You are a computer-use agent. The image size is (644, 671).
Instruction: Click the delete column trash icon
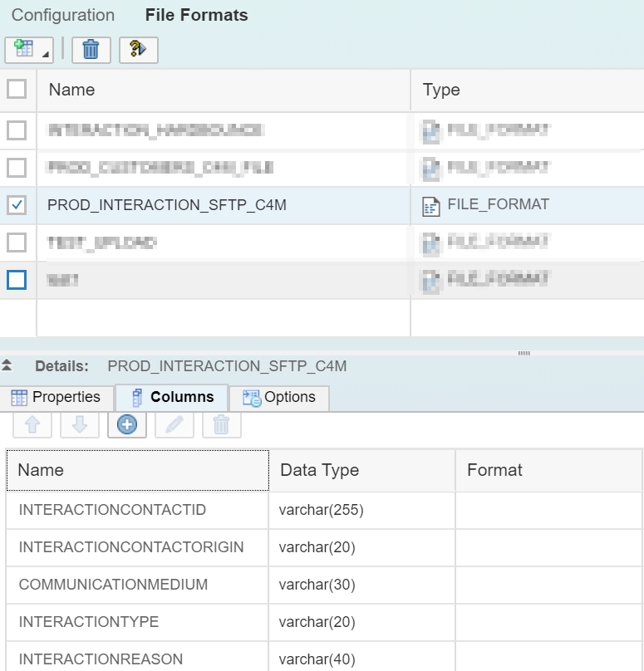pos(221,424)
